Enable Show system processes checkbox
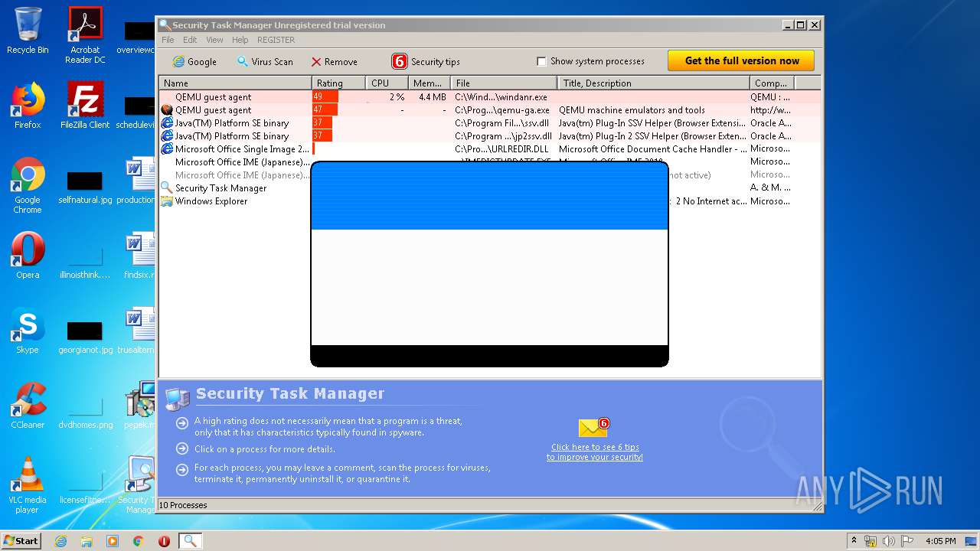The image size is (980, 551). pos(541,61)
